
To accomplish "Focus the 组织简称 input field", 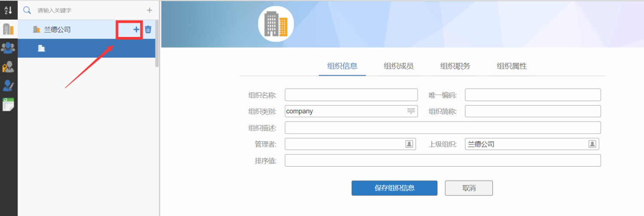I will pyautogui.click(x=533, y=111).
